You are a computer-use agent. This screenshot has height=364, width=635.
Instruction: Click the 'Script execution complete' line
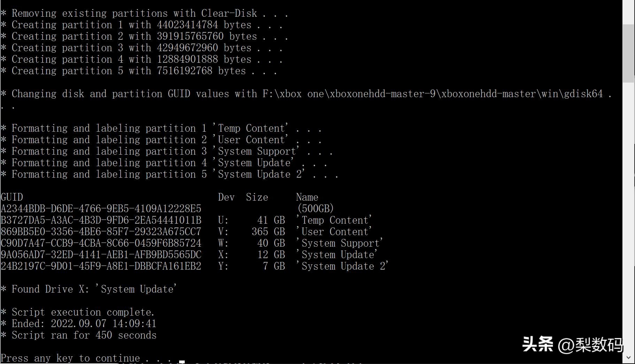[x=83, y=312]
